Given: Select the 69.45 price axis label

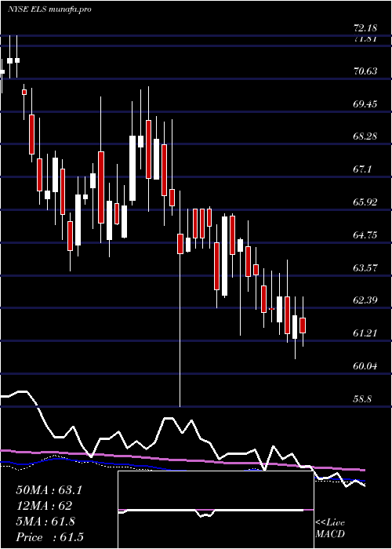Looking at the screenshot, I should point(365,104).
